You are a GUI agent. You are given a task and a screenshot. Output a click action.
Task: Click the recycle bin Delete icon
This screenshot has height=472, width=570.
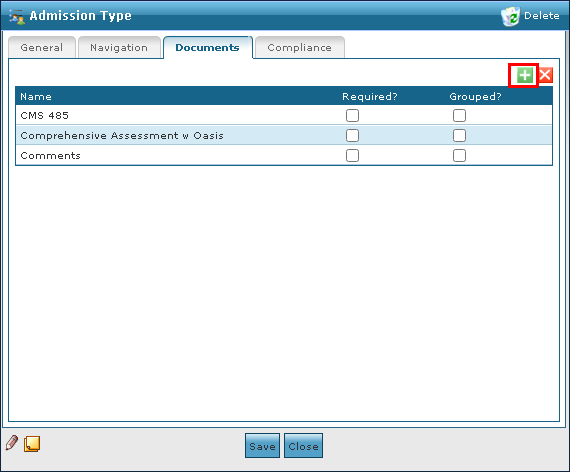(x=510, y=16)
